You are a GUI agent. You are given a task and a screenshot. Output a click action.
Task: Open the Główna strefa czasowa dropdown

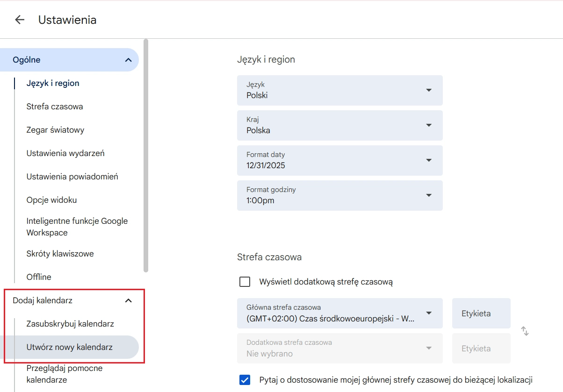point(339,313)
